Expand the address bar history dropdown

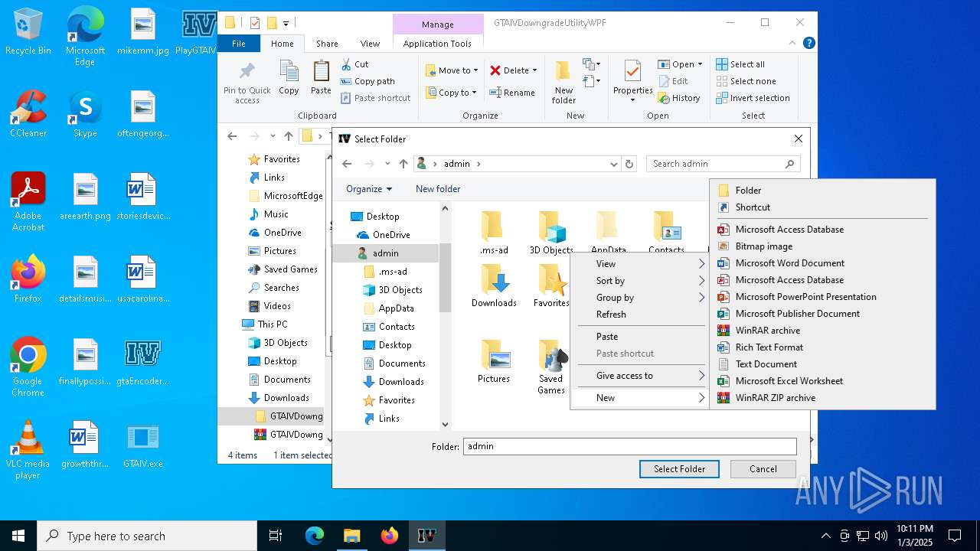(x=613, y=164)
